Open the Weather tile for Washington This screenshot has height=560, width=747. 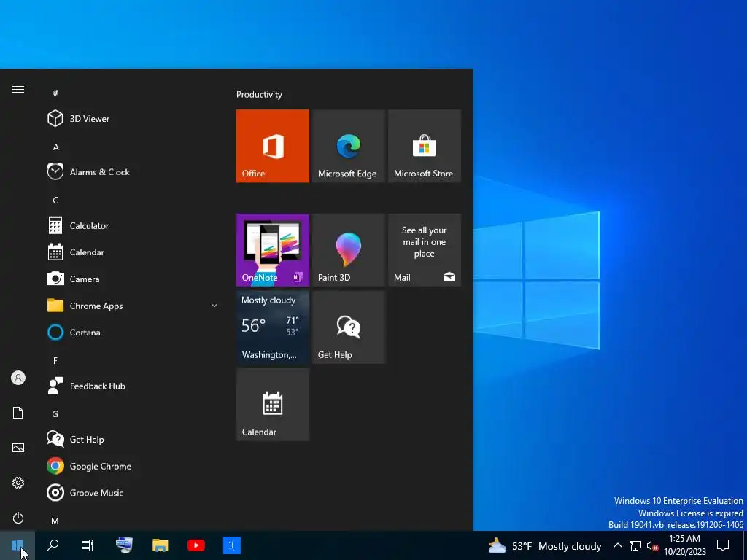click(273, 327)
